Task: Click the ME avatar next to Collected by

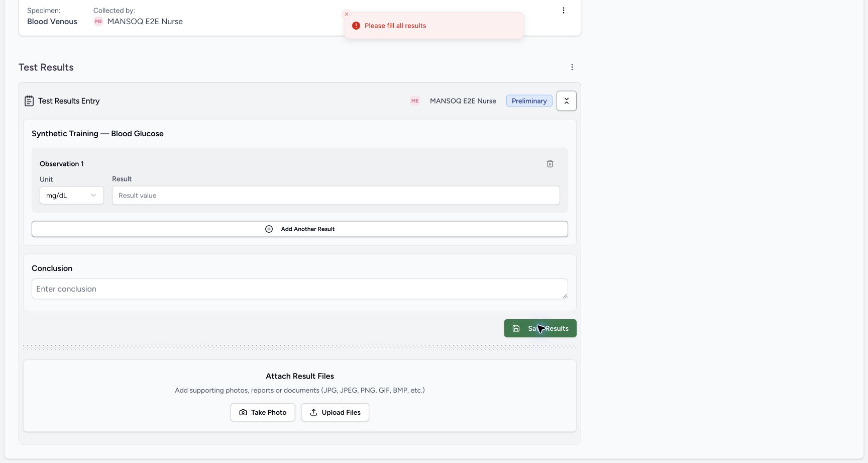Action: point(98,22)
